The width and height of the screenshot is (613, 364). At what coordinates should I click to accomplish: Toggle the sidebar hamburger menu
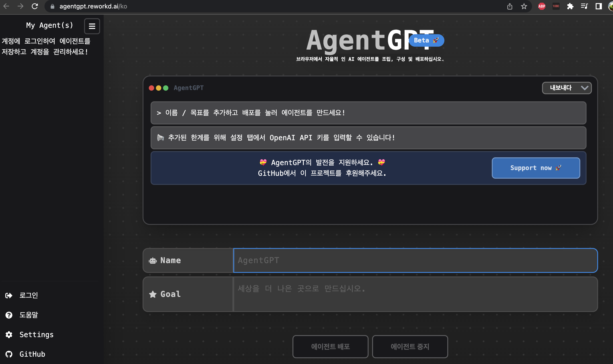pyautogui.click(x=92, y=26)
